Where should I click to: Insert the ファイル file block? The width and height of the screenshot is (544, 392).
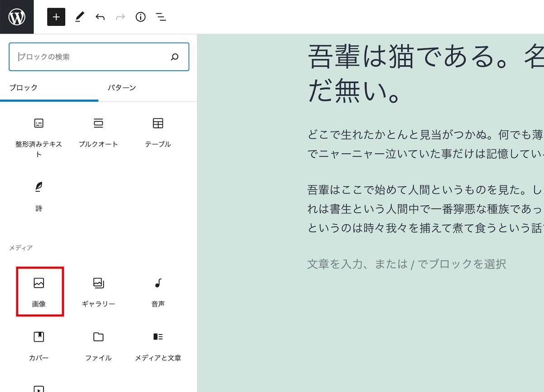(98, 346)
